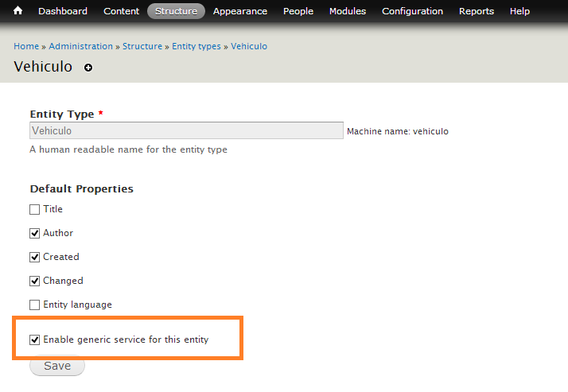Check the Title property checkbox

click(x=34, y=210)
